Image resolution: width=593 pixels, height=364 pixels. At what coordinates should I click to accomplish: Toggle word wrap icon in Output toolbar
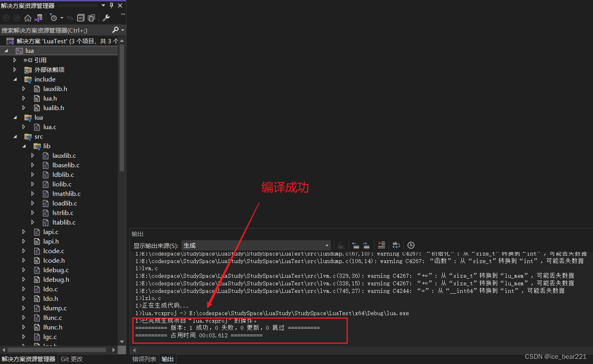pyautogui.click(x=396, y=245)
